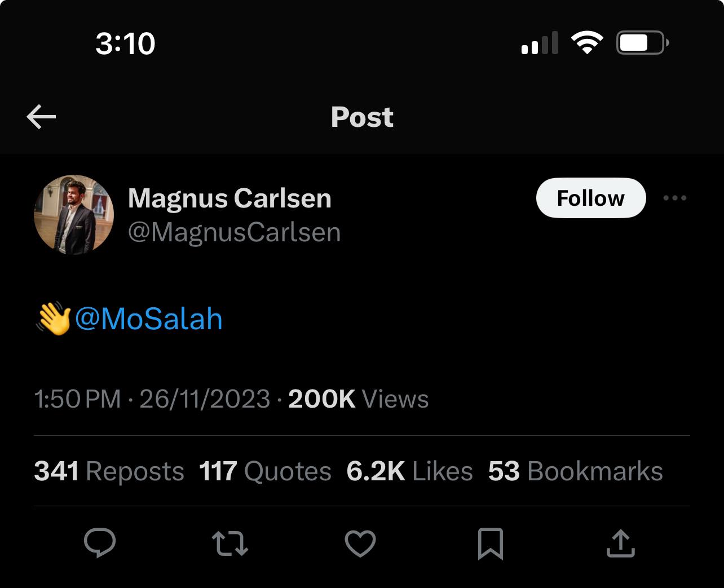Viewport: 724px width, 588px height.
Task: Tap the Wi-Fi status icon
Action: coord(587,43)
